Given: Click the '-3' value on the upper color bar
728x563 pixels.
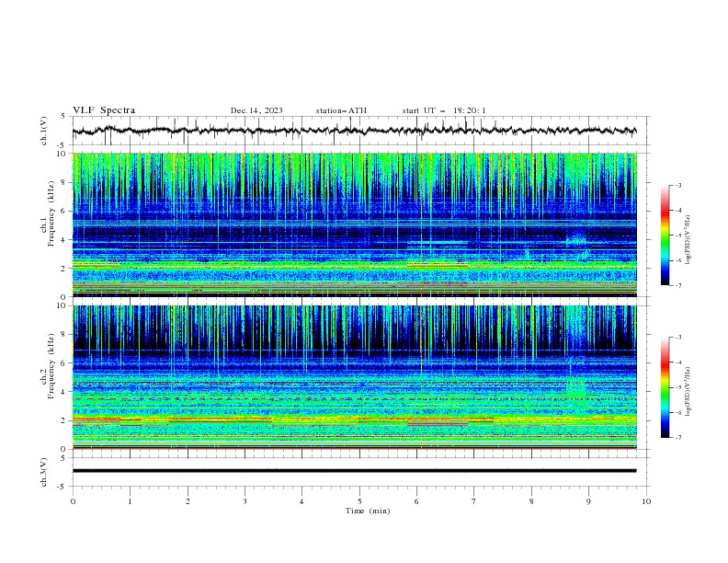Looking at the screenshot, I should [x=678, y=185].
